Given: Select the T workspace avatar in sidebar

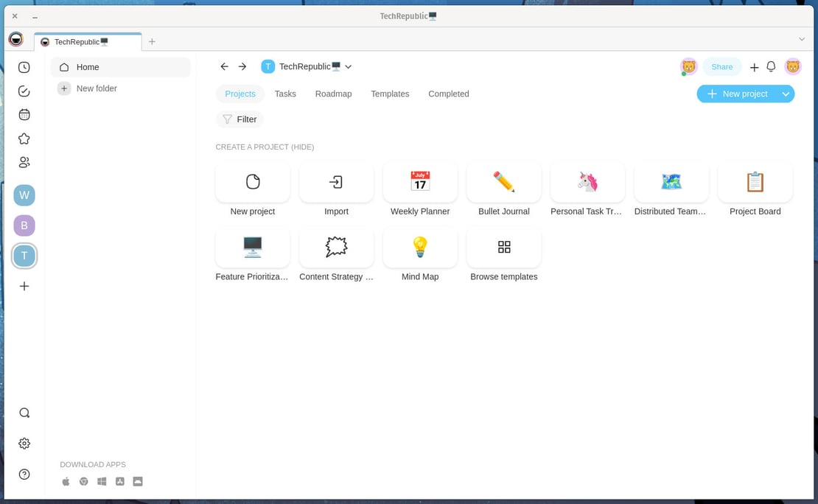Looking at the screenshot, I should point(24,256).
